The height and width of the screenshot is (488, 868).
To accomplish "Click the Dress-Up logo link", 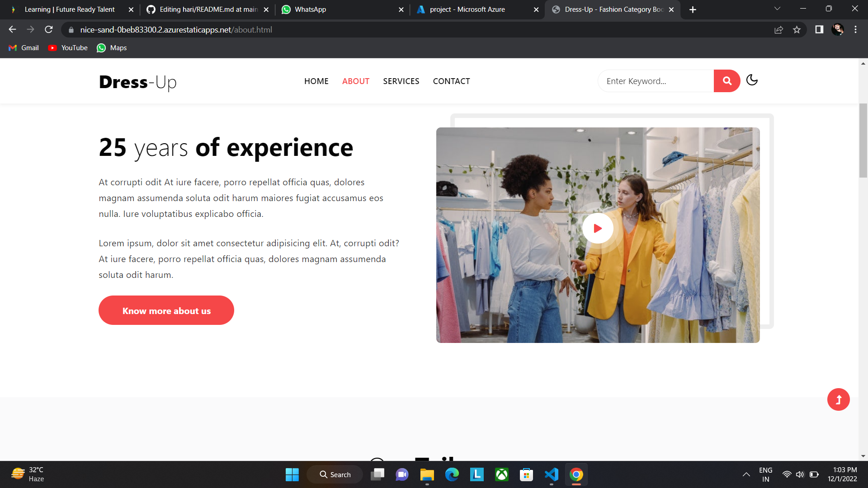I will pyautogui.click(x=137, y=82).
